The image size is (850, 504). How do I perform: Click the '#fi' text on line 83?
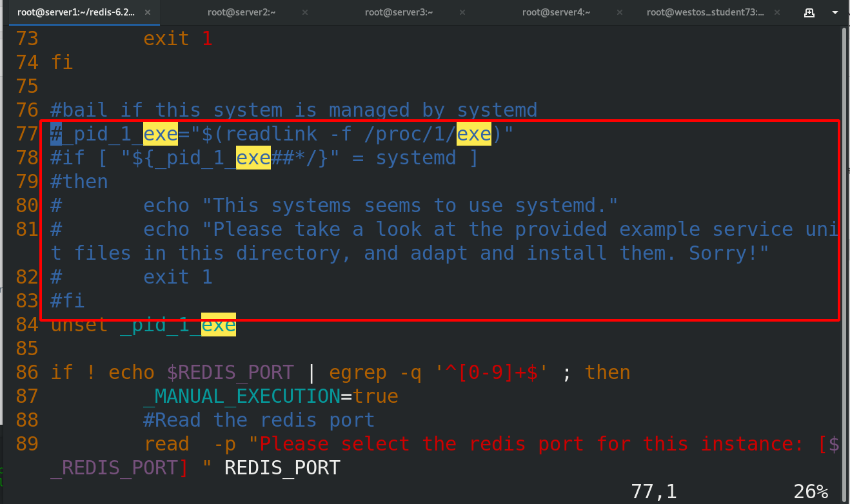68,301
